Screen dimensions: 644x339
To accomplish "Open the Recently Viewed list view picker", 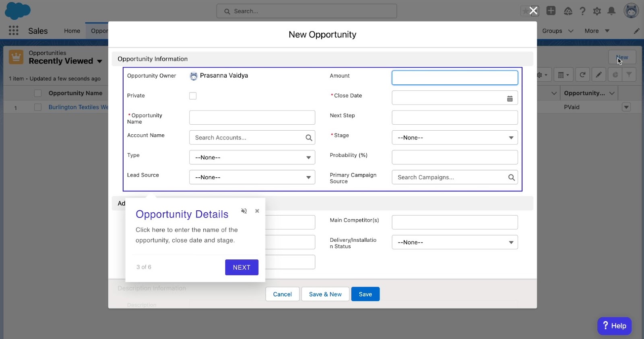I will (x=99, y=61).
